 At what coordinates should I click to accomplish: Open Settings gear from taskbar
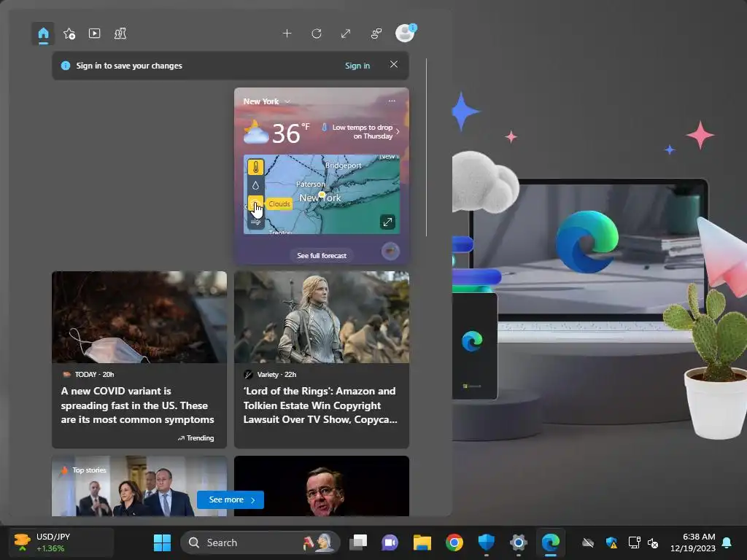pyautogui.click(x=519, y=542)
